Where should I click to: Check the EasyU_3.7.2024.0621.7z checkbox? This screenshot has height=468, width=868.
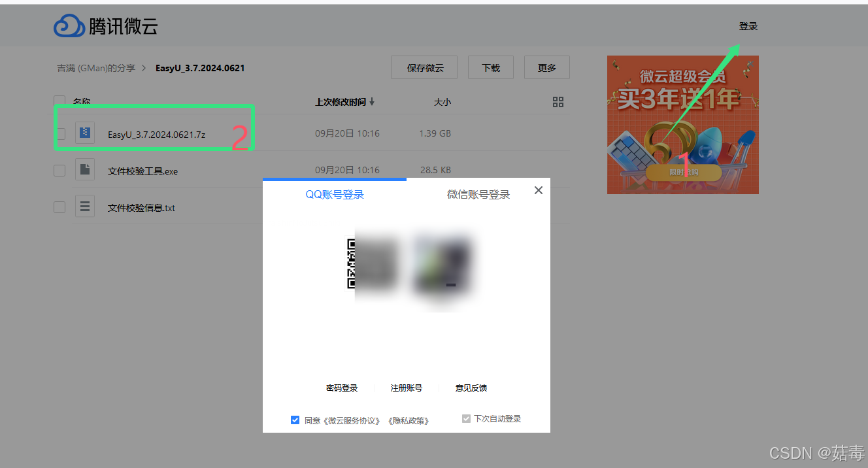click(59, 134)
